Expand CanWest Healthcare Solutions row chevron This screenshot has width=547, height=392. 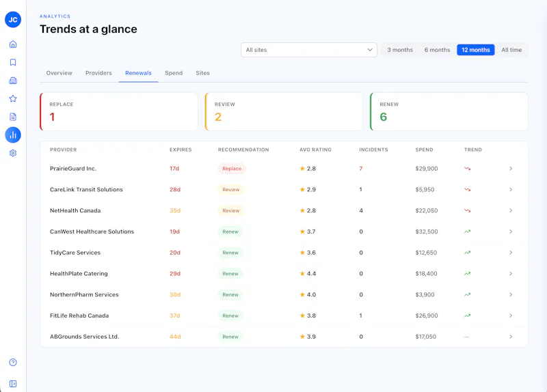(x=511, y=232)
